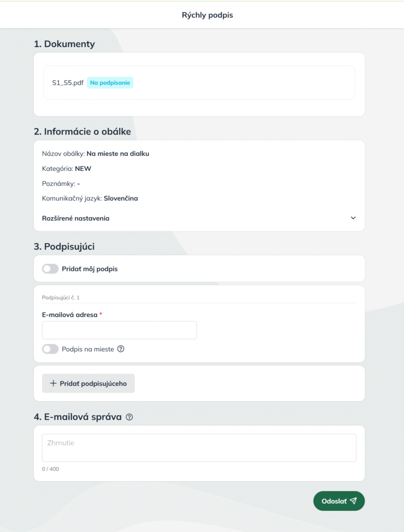This screenshot has width=404, height=532.
Task: Click the plus icon in Pridať podpisujúceho
Action: click(53, 383)
